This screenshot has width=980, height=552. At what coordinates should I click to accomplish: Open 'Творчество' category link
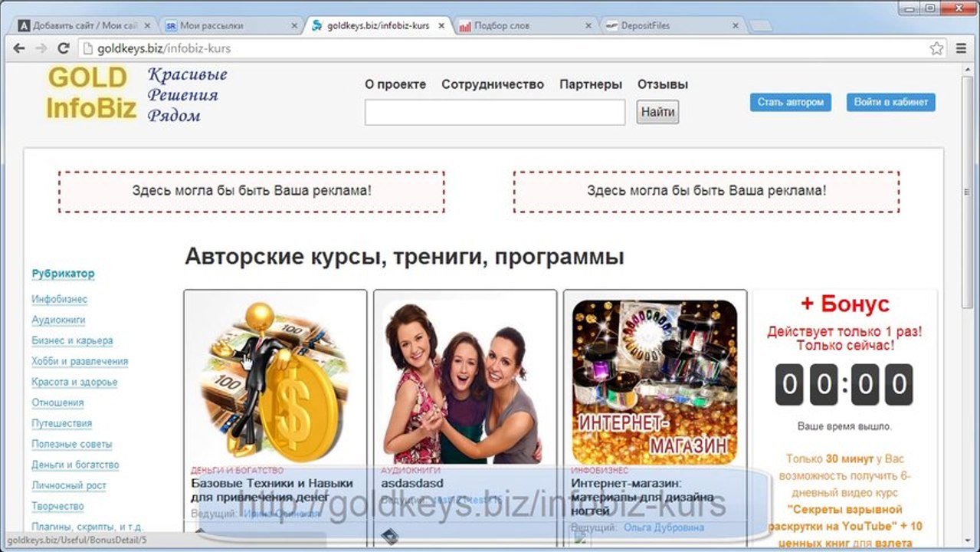(x=57, y=506)
